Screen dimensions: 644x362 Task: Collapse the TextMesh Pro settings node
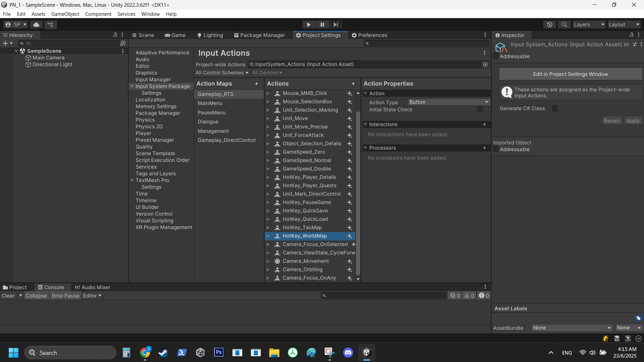click(132, 180)
